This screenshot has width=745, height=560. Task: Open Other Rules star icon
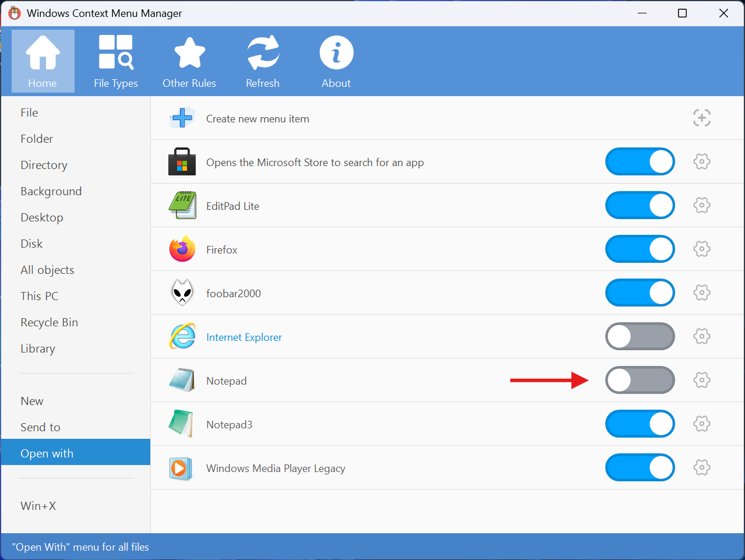pos(189,53)
